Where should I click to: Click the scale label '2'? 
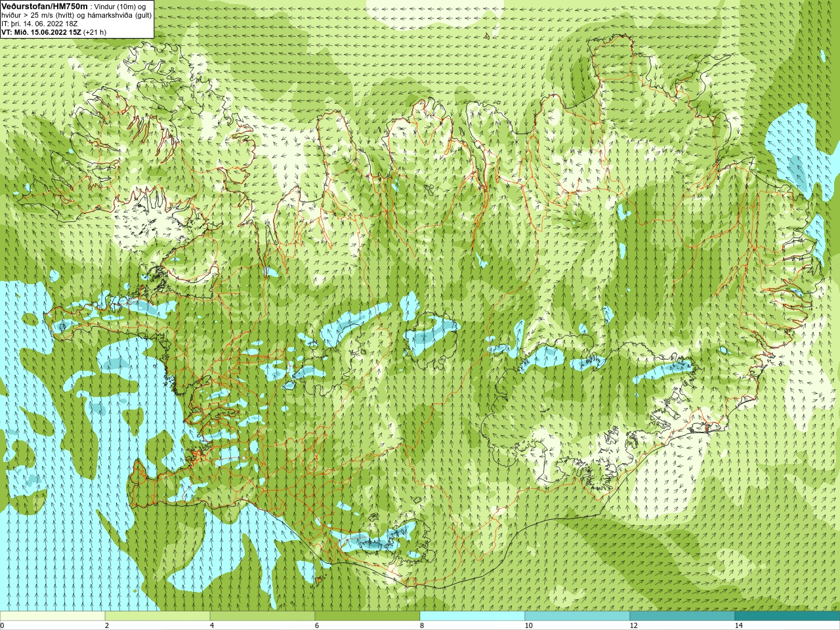click(x=107, y=625)
